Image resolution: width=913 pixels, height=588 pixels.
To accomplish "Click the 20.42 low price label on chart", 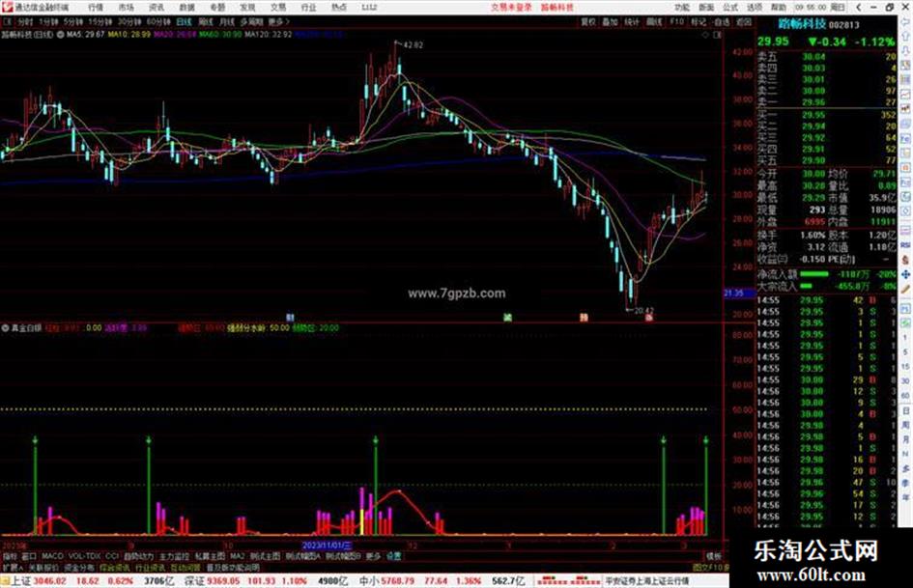I will pyautogui.click(x=644, y=311).
